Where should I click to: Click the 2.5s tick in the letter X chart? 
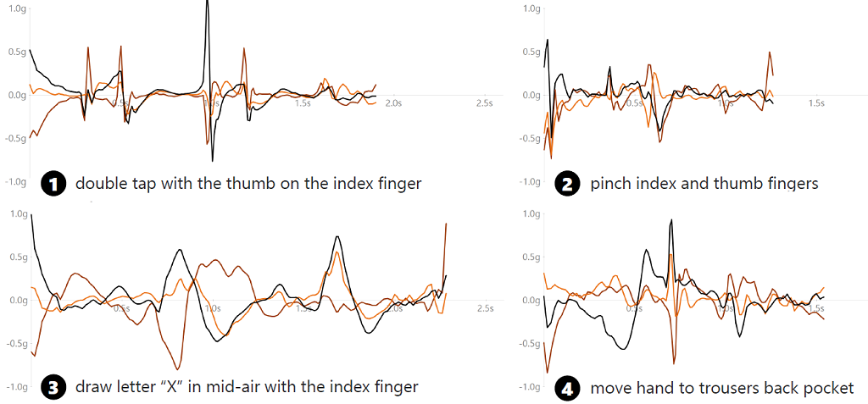(484, 307)
